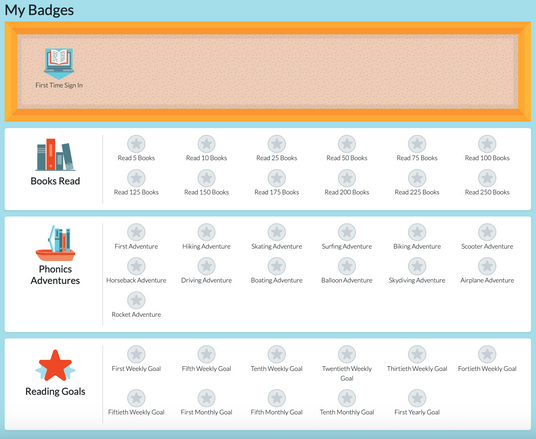Select the Thirtieth Weekly Goal star badge
This screenshot has height=439, width=536.
pyautogui.click(x=417, y=354)
